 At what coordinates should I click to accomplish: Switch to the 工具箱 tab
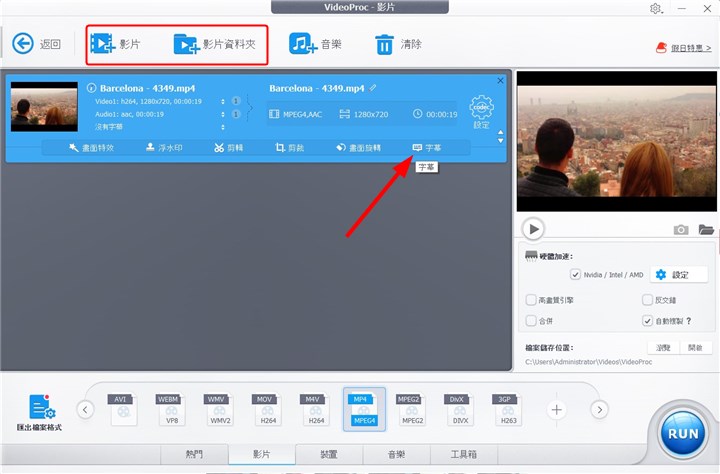464,454
